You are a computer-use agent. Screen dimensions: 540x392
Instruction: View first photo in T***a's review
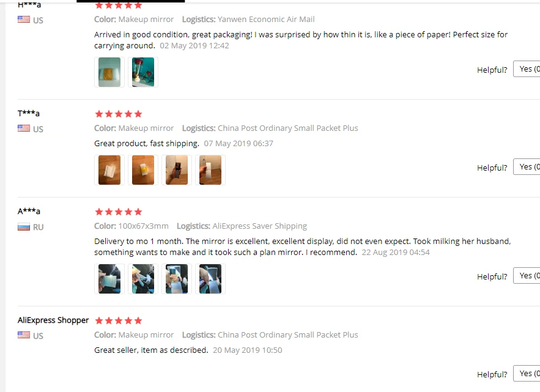coord(109,170)
